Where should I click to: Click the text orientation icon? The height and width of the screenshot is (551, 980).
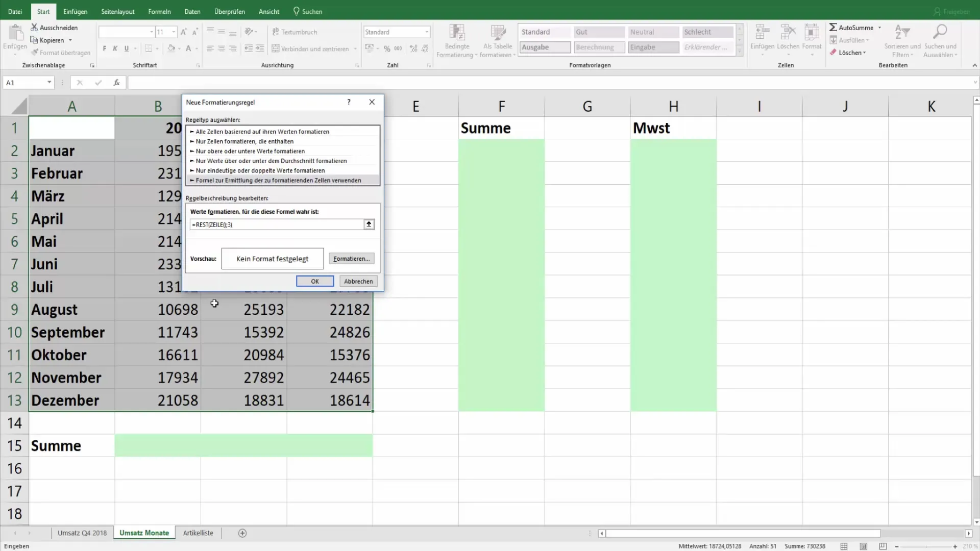pos(249,32)
